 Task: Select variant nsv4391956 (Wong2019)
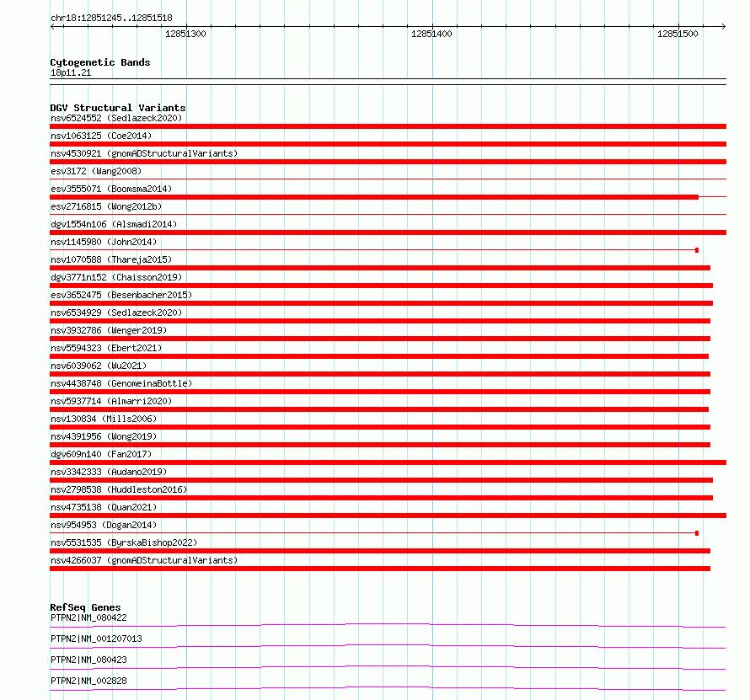104,436
